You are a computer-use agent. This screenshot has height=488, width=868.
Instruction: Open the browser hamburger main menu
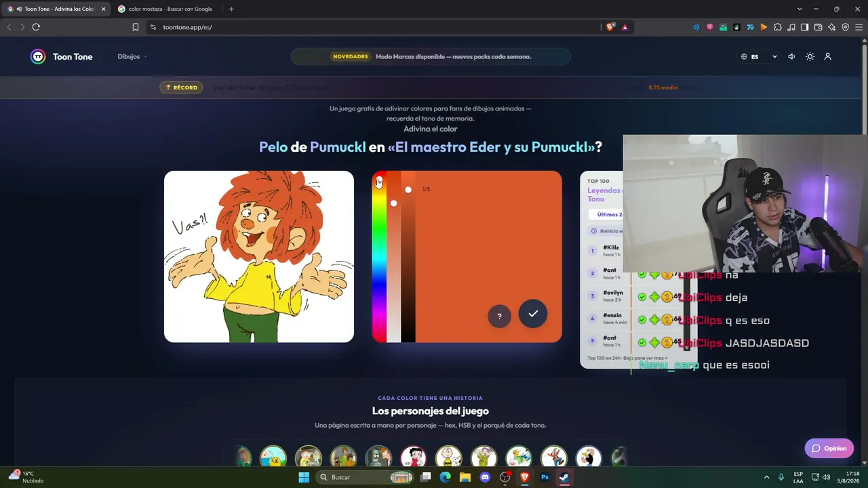(x=859, y=27)
